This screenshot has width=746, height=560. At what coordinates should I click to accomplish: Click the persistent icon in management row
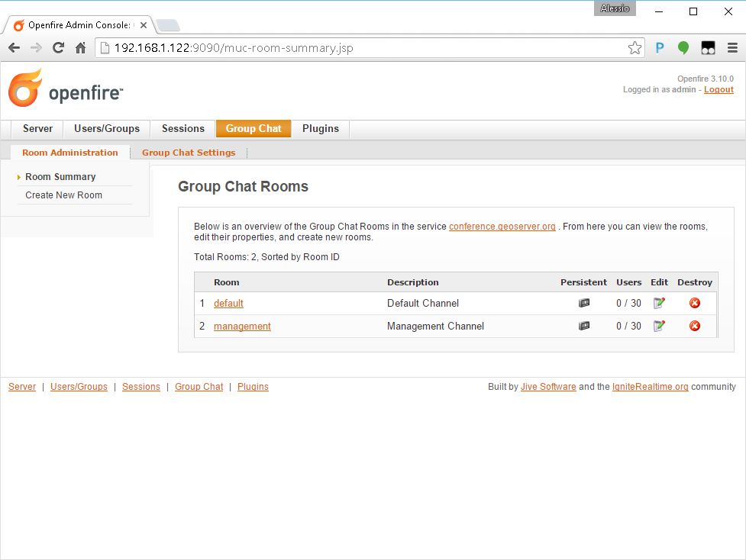click(x=584, y=326)
